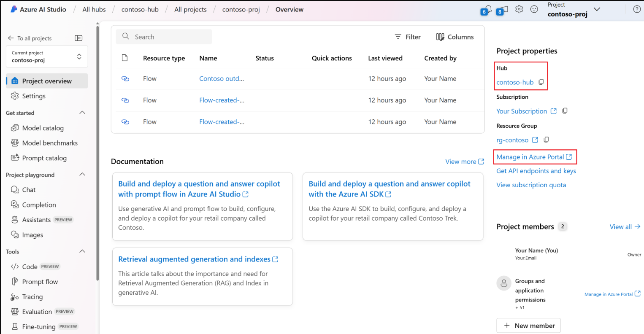Open View subscription quota link
Screen dimensions: 644x334
(x=531, y=185)
